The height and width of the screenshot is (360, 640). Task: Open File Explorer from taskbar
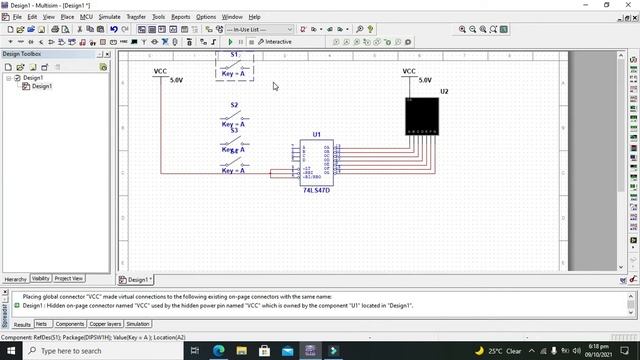pyautogui.click(x=242, y=351)
